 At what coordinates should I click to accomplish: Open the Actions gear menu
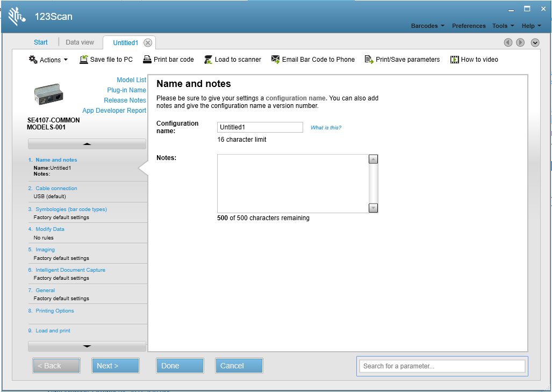[x=48, y=60]
